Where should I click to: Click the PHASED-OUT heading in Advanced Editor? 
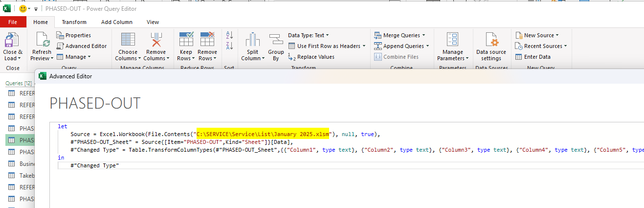pyautogui.click(x=95, y=103)
